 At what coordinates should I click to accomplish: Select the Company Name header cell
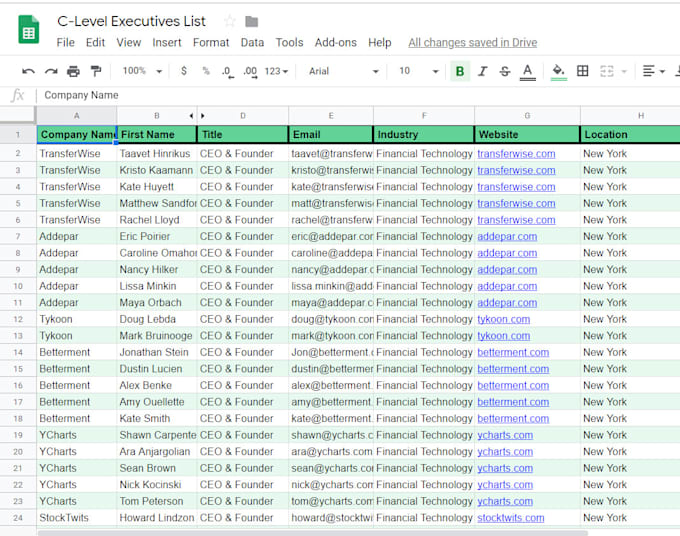pyautogui.click(x=77, y=134)
